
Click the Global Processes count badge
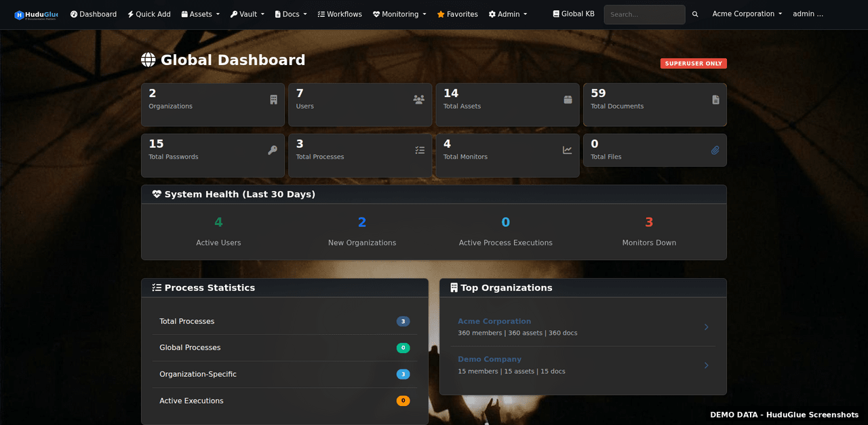[x=403, y=348]
